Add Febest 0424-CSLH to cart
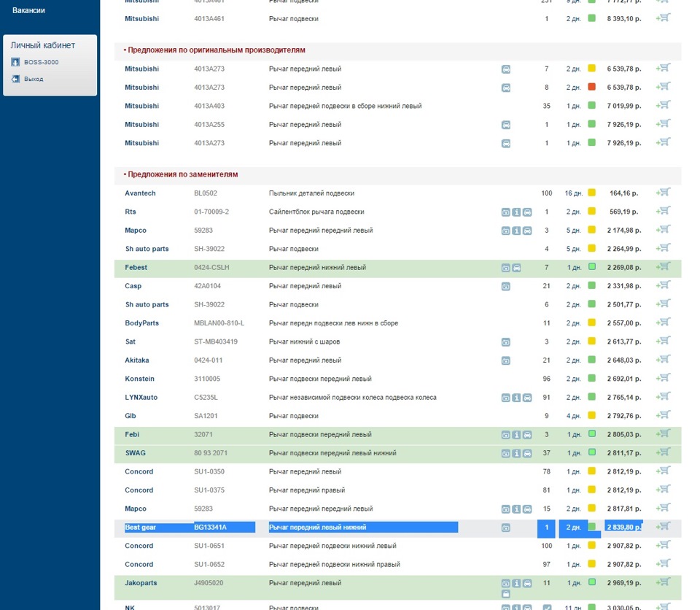The height and width of the screenshot is (610, 700). [664, 266]
